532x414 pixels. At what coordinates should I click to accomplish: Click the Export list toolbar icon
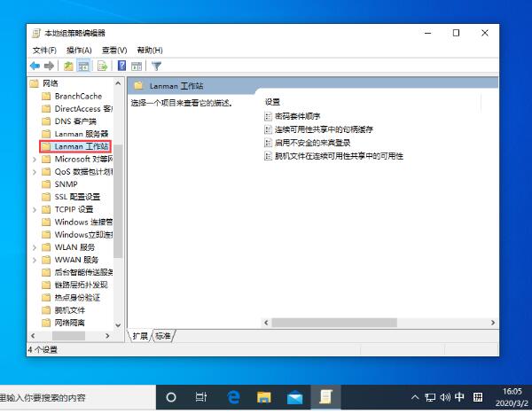pyautogui.click(x=102, y=66)
